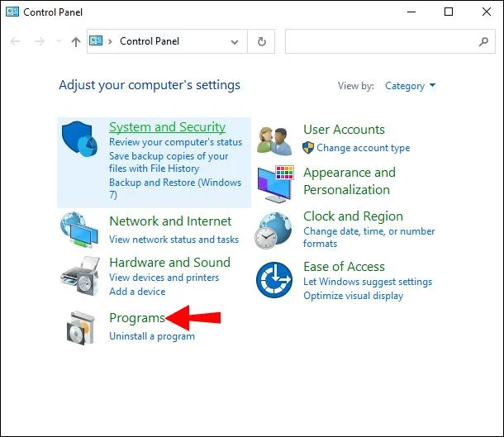
Task: Click the Appearance and Personalization monitor icon
Action: pyautogui.click(x=275, y=184)
